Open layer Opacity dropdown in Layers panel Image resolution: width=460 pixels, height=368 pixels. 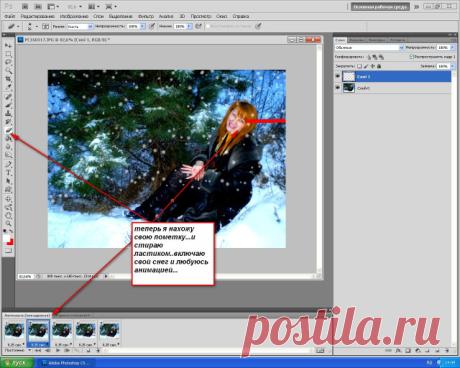[x=452, y=48]
